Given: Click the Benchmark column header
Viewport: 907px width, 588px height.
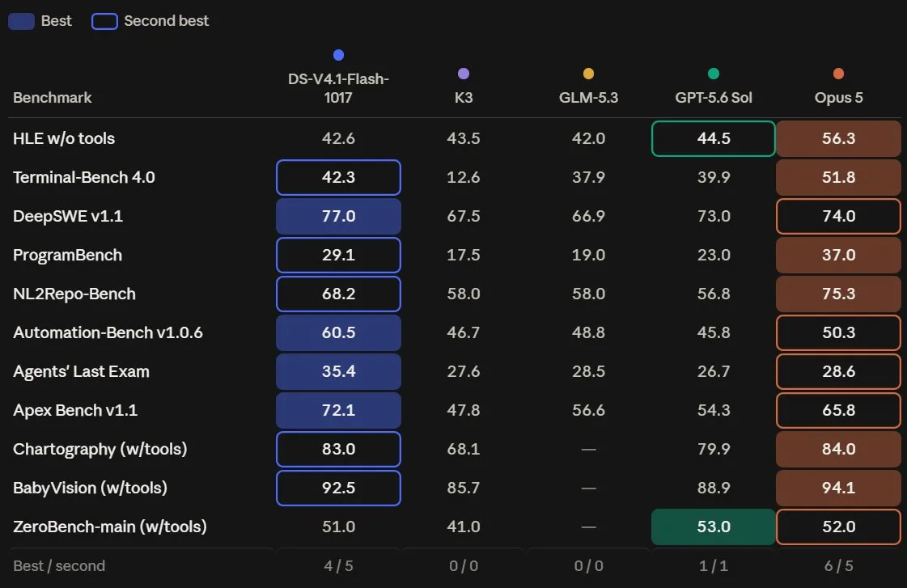Looking at the screenshot, I should click(52, 97).
